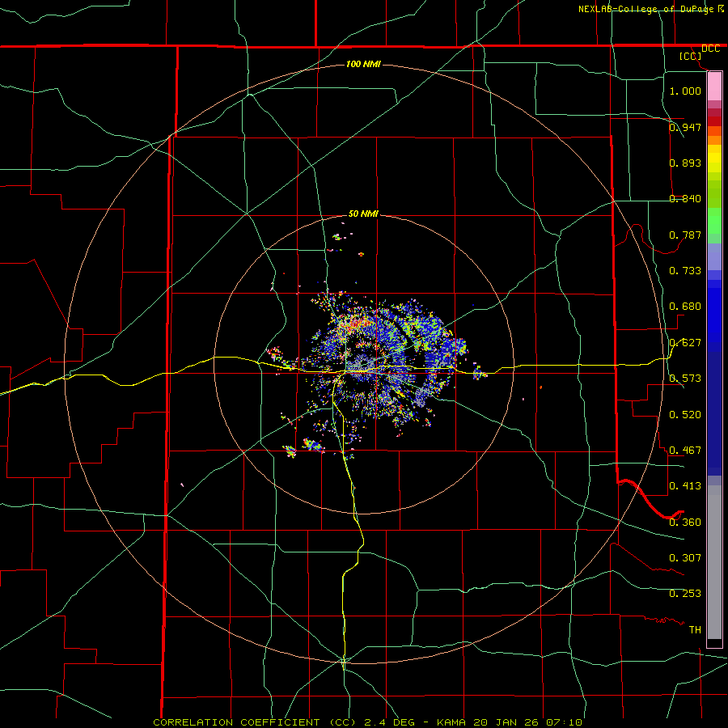The height and width of the screenshot is (728, 728).
Task: Click the 1.000 scale value
Action: click(x=685, y=91)
